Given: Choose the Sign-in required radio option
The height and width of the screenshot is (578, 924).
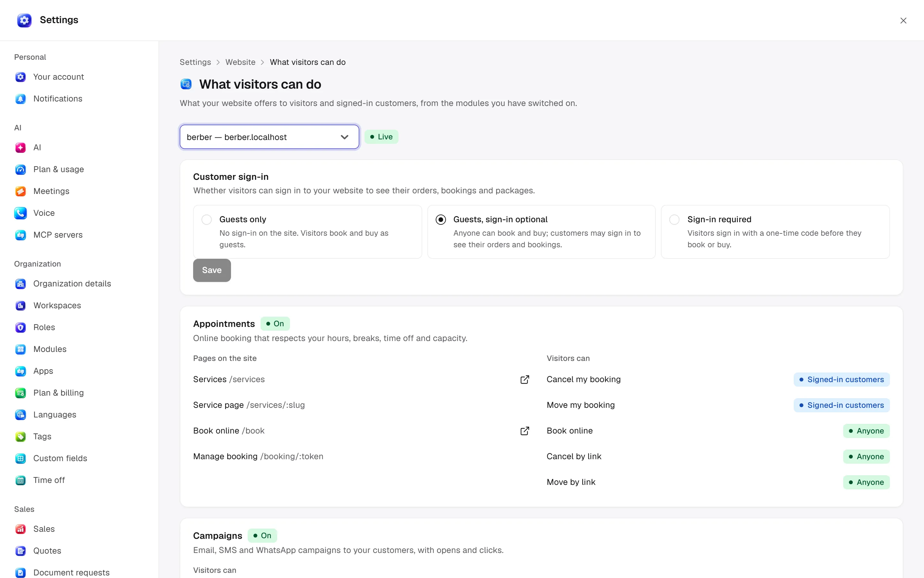Looking at the screenshot, I should point(674,219).
